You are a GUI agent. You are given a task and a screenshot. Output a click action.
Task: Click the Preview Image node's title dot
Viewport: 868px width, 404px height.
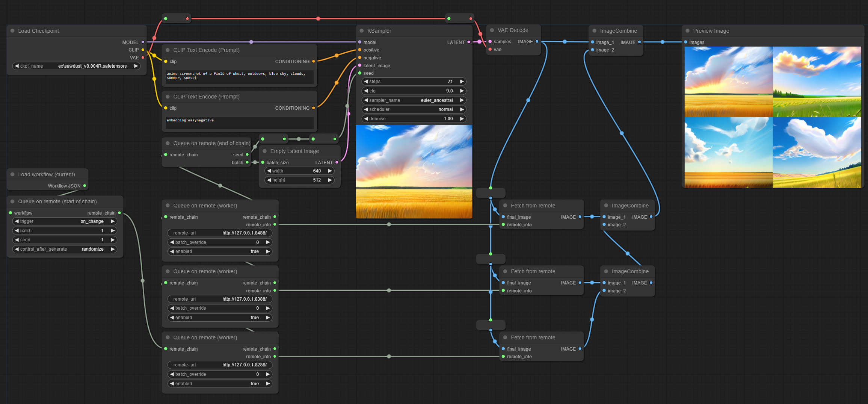pyautogui.click(x=687, y=31)
